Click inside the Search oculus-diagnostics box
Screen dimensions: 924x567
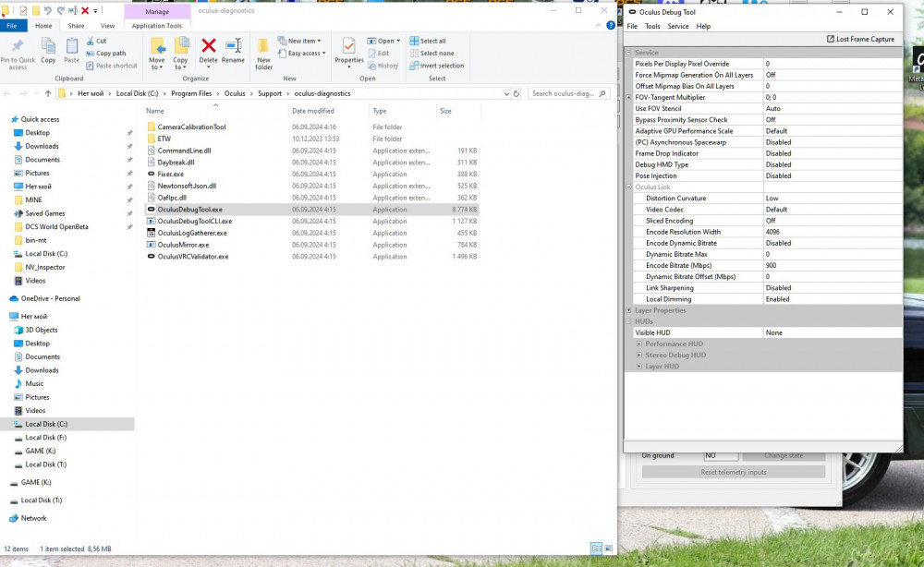point(564,93)
